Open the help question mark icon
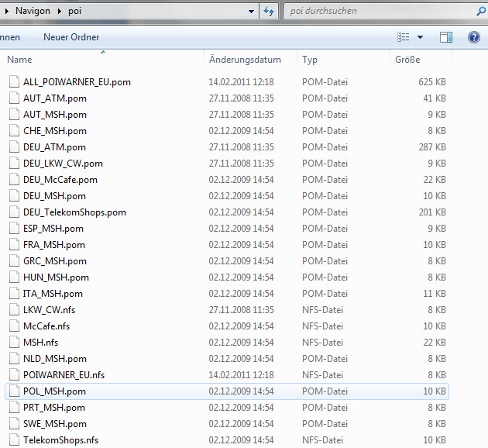This screenshot has height=448, width=488. tap(474, 37)
